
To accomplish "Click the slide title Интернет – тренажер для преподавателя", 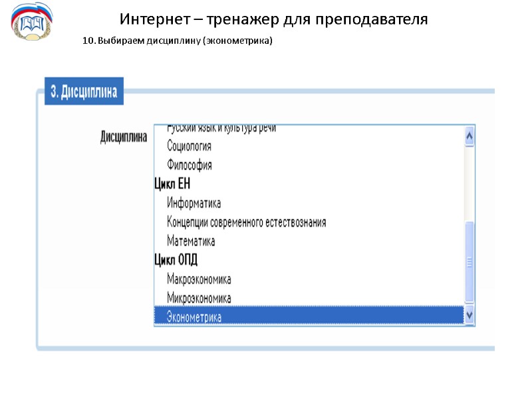I will (x=274, y=19).
